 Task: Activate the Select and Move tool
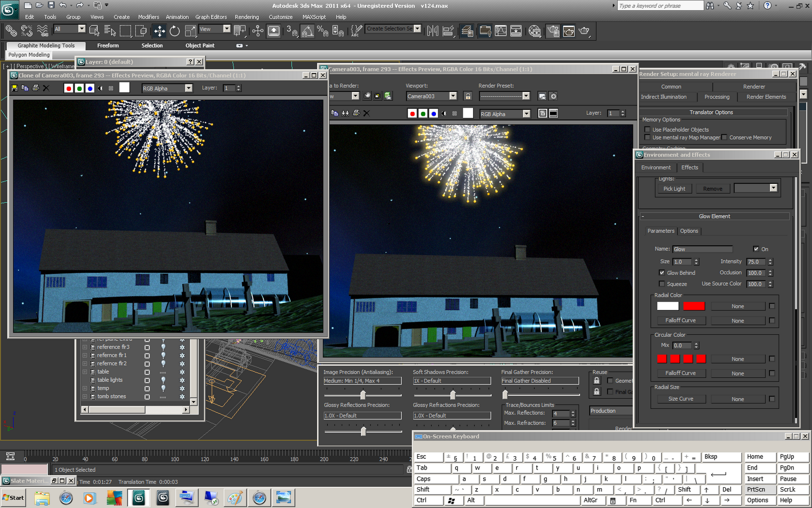[159, 31]
